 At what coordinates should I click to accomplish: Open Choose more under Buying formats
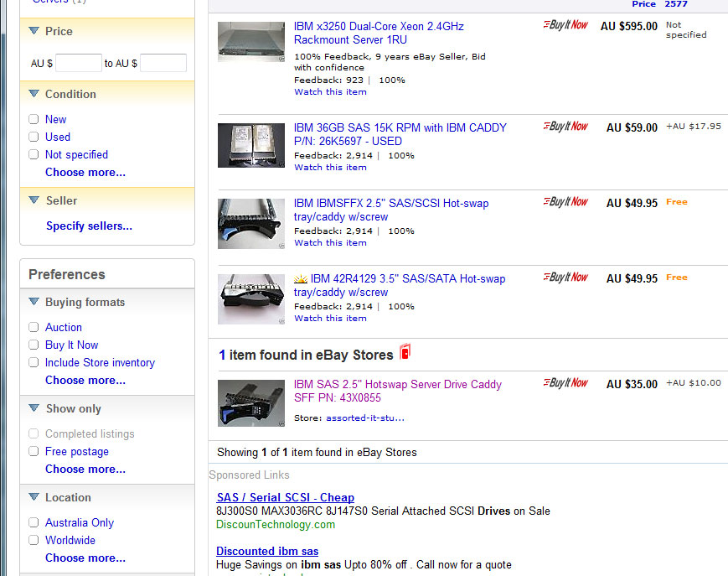point(85,381)
